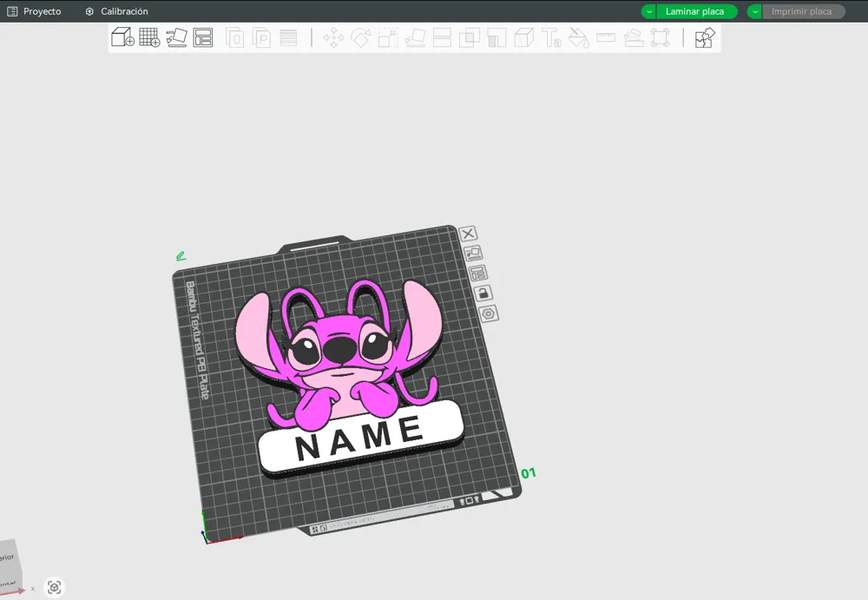Edit plate name with green pencil
Viewport: 868px width, 600px height.
click(181, 256)
